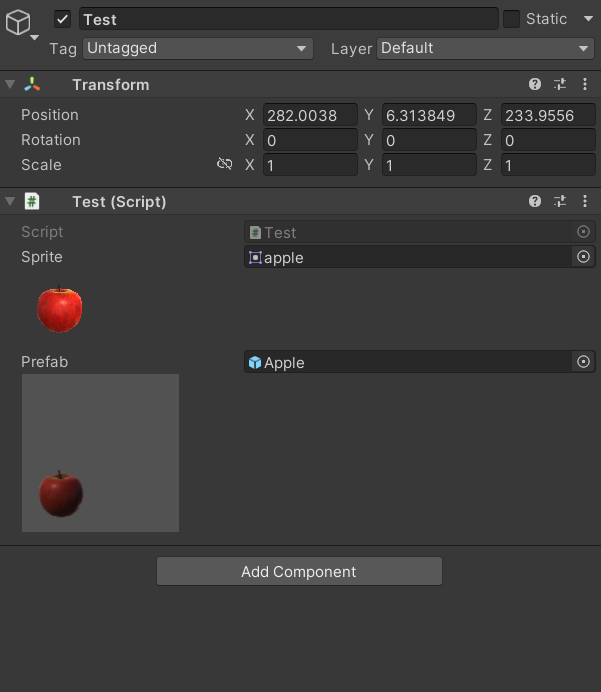Click the Position Y axis label

[369, 115]
